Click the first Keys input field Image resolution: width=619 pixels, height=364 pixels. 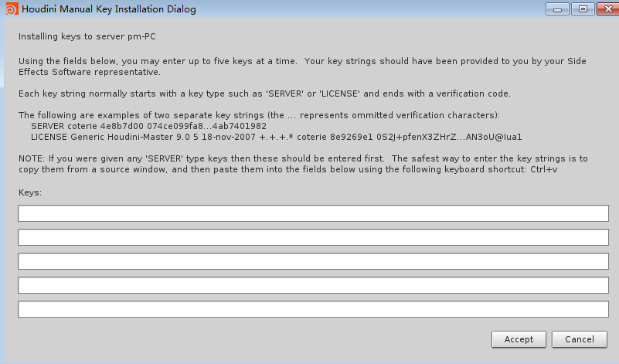(313, 213)
